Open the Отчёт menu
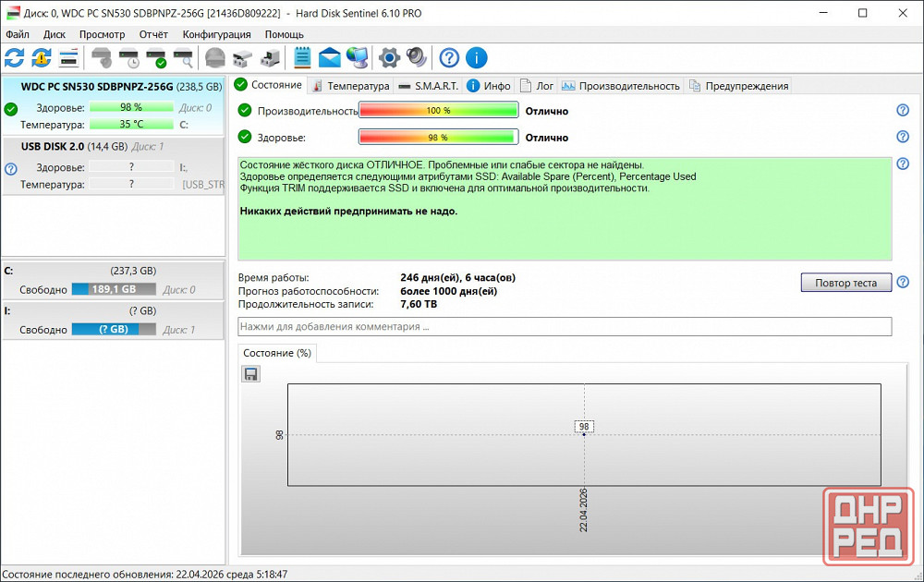Screen dimensions: 924x582 [x=153, y=34]
